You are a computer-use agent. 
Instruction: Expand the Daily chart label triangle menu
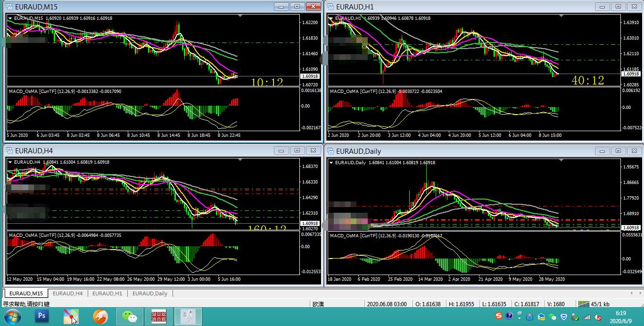click(x=331, y=162)
